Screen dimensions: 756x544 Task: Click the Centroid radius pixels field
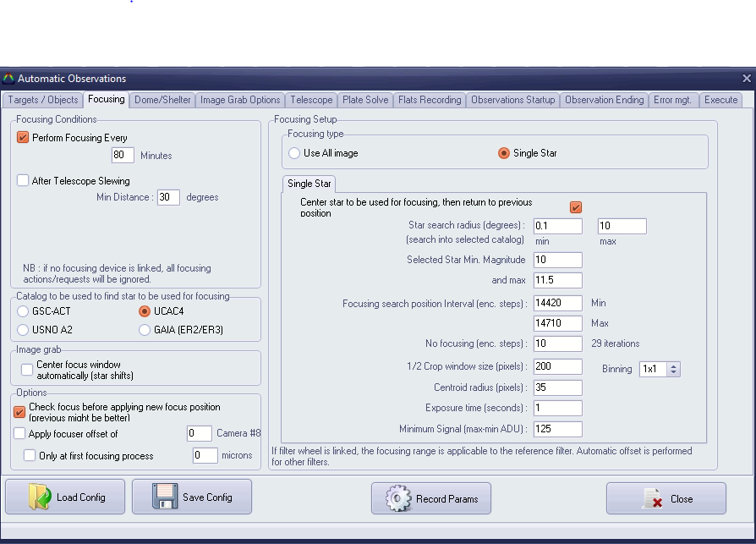tap(557, 387)
